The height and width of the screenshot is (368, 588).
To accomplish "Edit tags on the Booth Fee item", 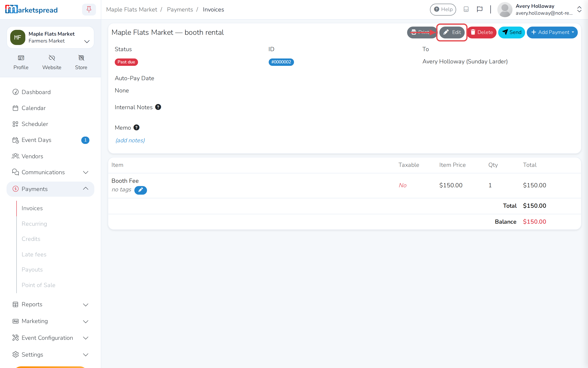I will point(140,190).
